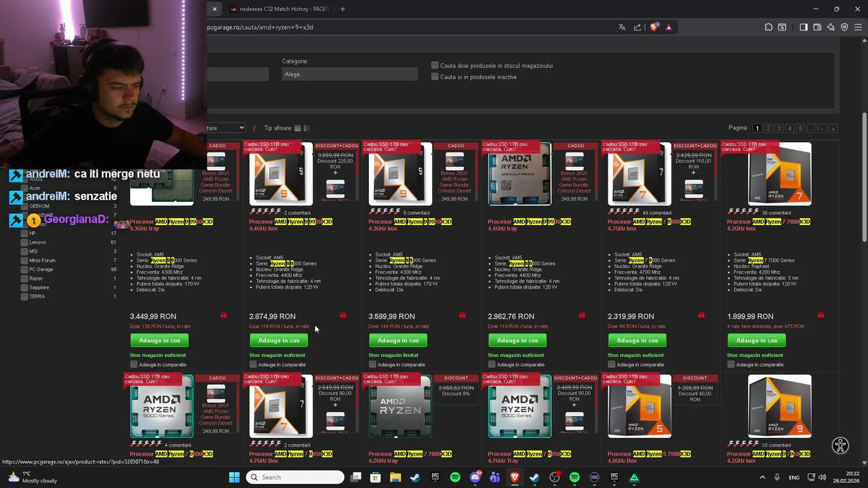Open the sort order dropdown

[x=226, y=127]
